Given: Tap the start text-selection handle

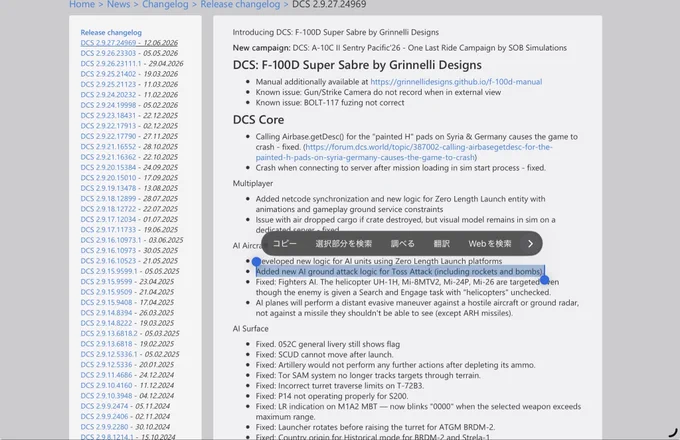Looking at the screenshot, I should 256,261.
